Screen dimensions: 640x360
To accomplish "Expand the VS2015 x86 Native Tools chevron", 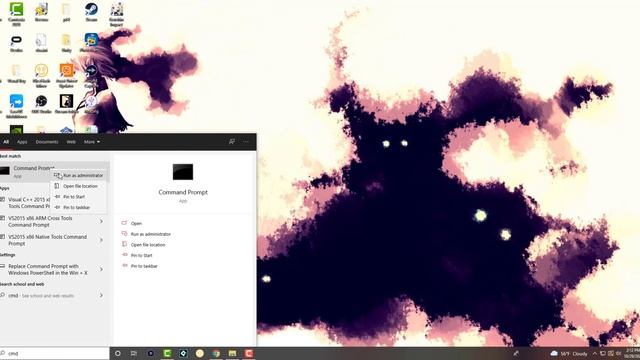I will click(101, 240).
